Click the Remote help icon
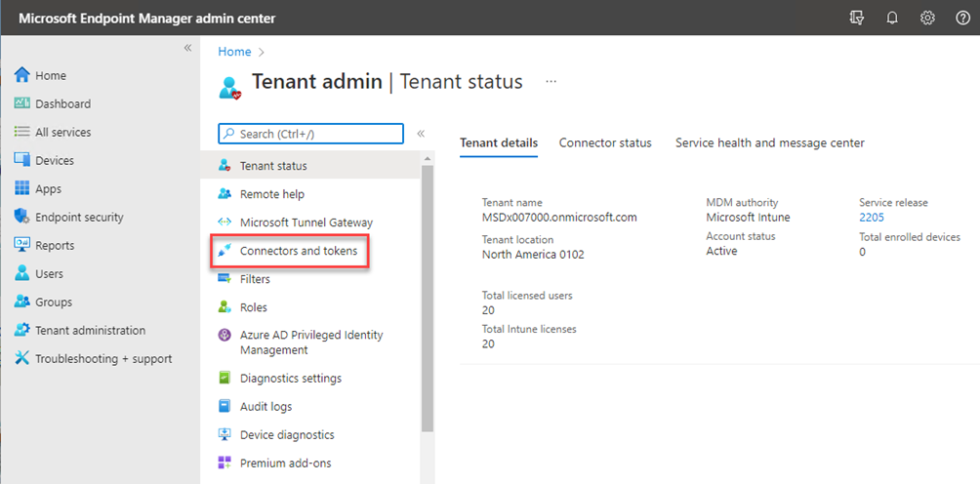Screen dimensions: 980x484 [x=225, y=194]
